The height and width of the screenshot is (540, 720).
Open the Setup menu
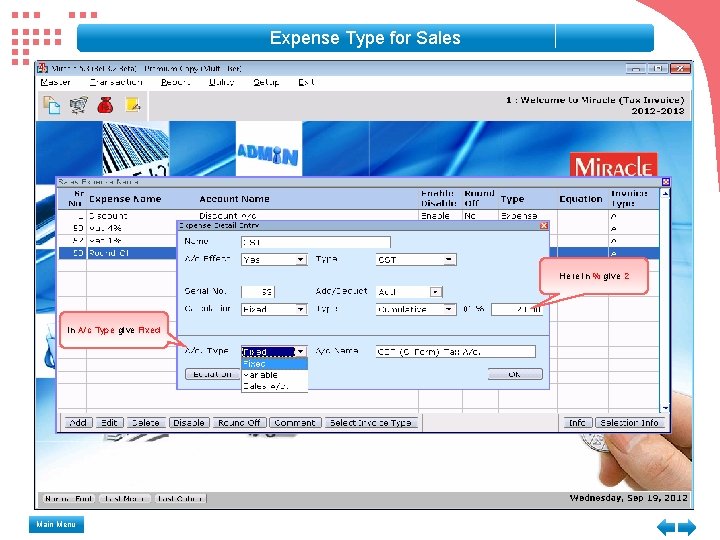[x=266, y=82]
